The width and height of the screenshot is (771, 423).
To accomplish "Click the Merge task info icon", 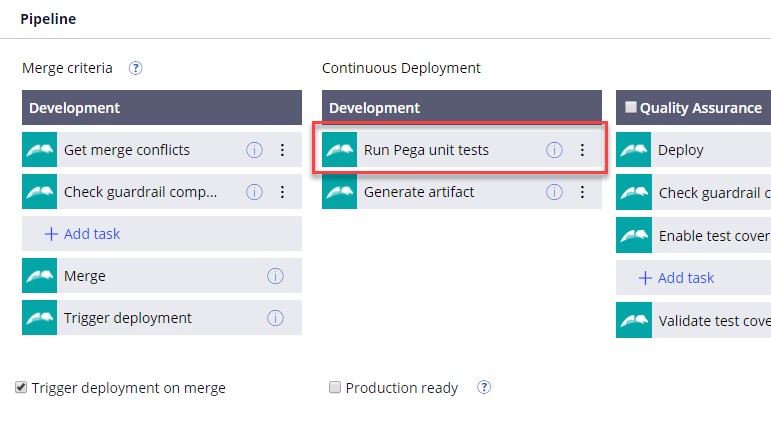I will (275, 276).
